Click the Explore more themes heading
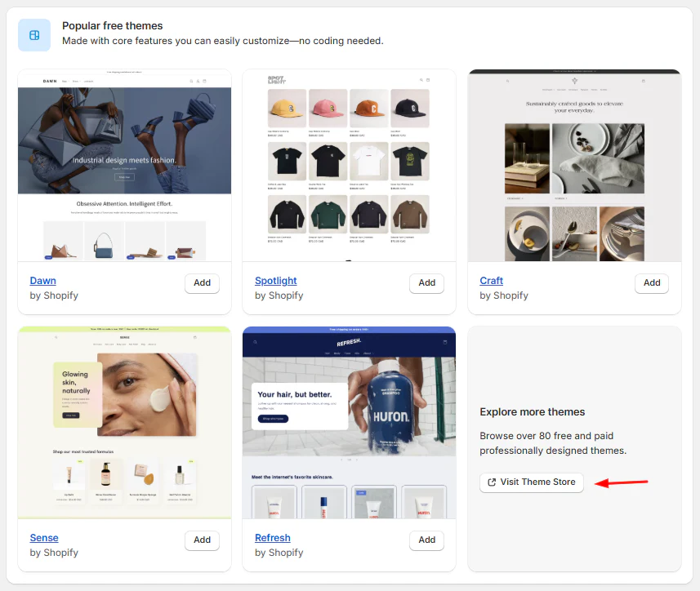The image size is (700, 591). (x=532, y=412)
